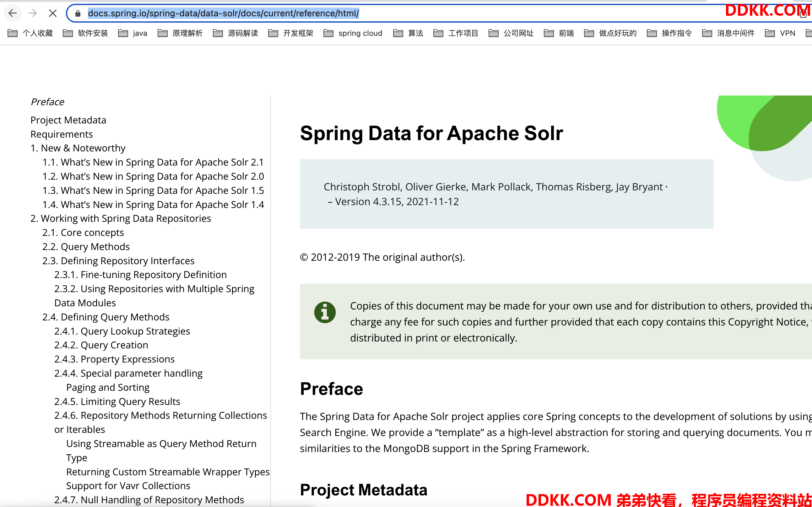Open 2.4. Defining Query Methods
The width and height of the screenshot is (812, 507).
pyautogui.click(x=106, y=317)
